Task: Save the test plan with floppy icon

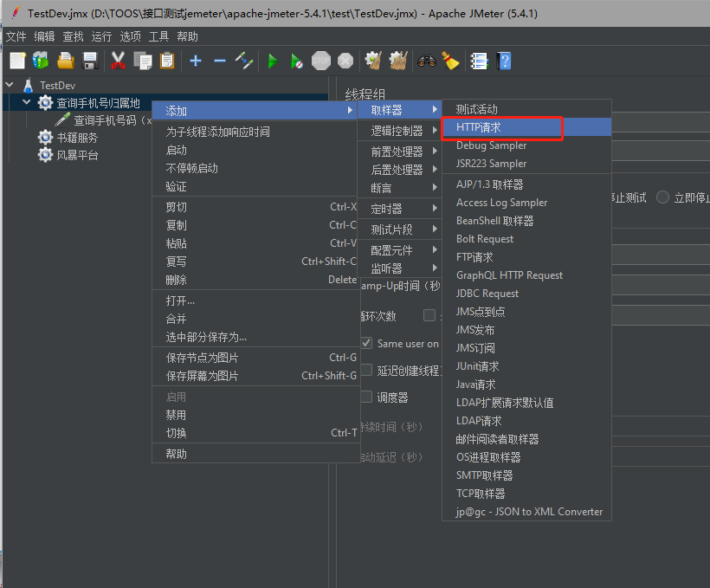Action: [90, 61]
